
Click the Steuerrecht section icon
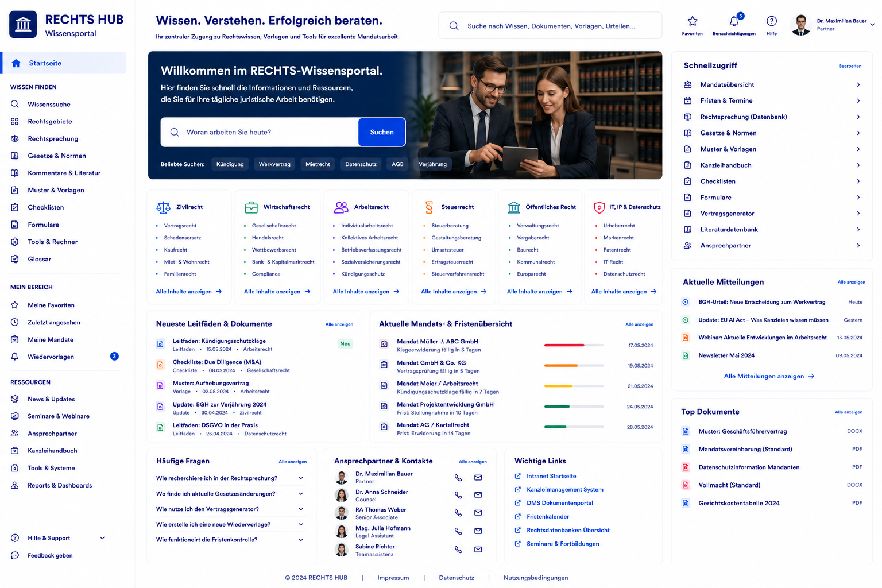[429, 207]
